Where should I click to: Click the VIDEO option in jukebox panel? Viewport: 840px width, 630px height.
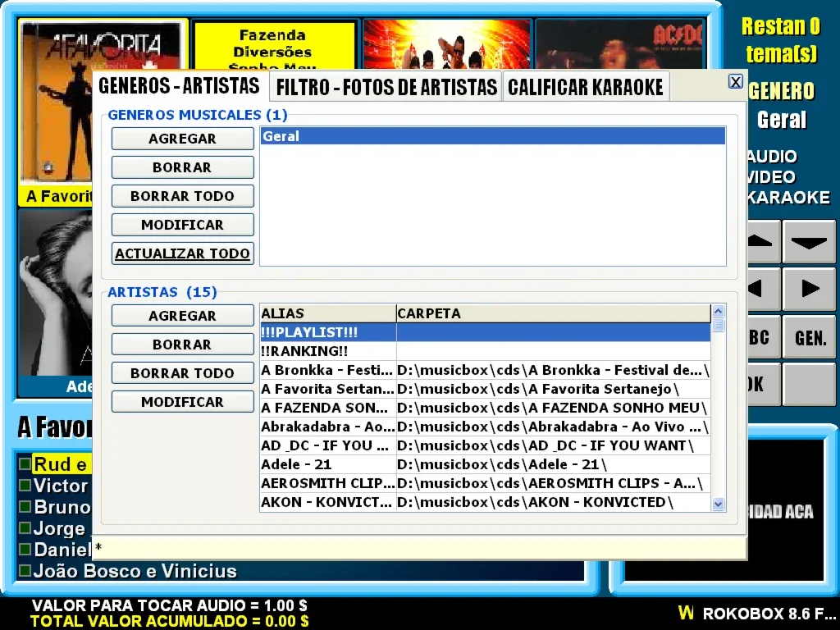coord(771,177)
